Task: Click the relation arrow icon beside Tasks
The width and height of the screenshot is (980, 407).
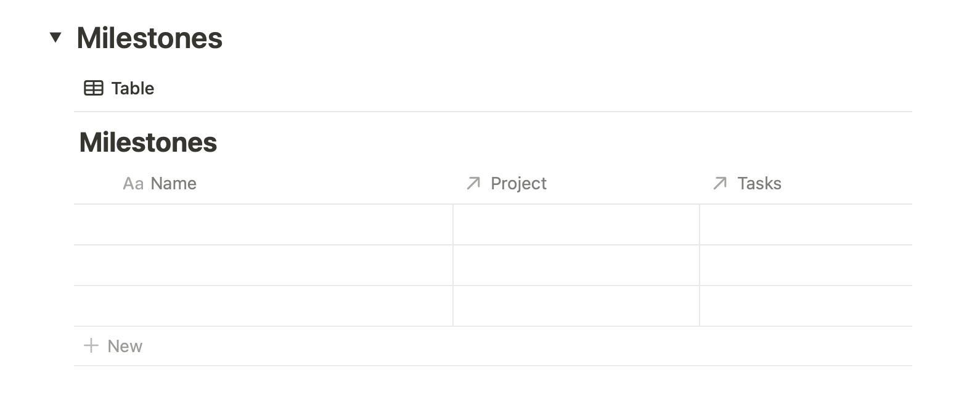Action: click(x=719, y=183)
